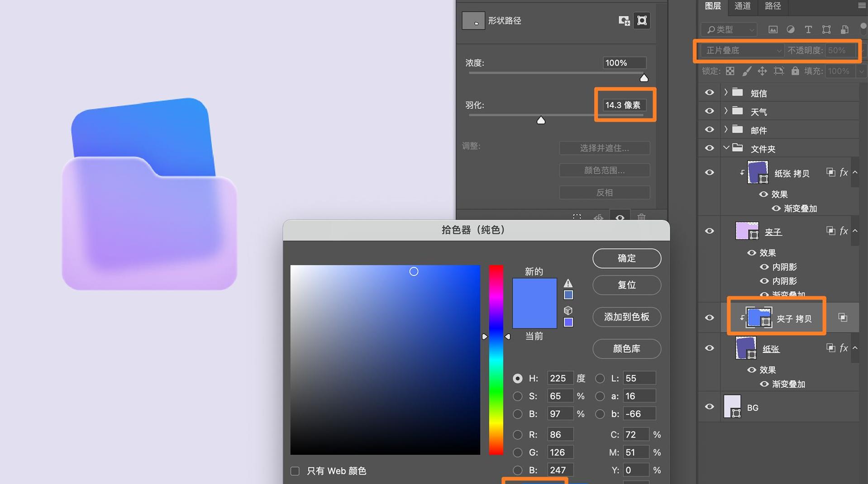
Task: Toggle visibility of the 纸张 layer
Action: (709, 348)
